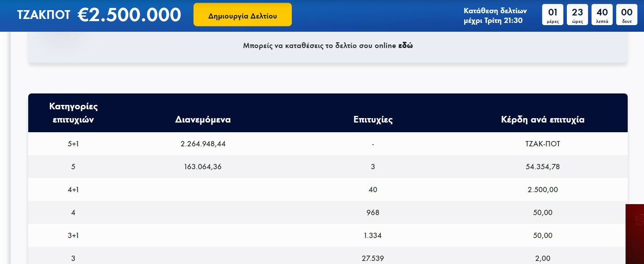
Task: Click the Επιτυχίες column header
Action: [373, 119]
